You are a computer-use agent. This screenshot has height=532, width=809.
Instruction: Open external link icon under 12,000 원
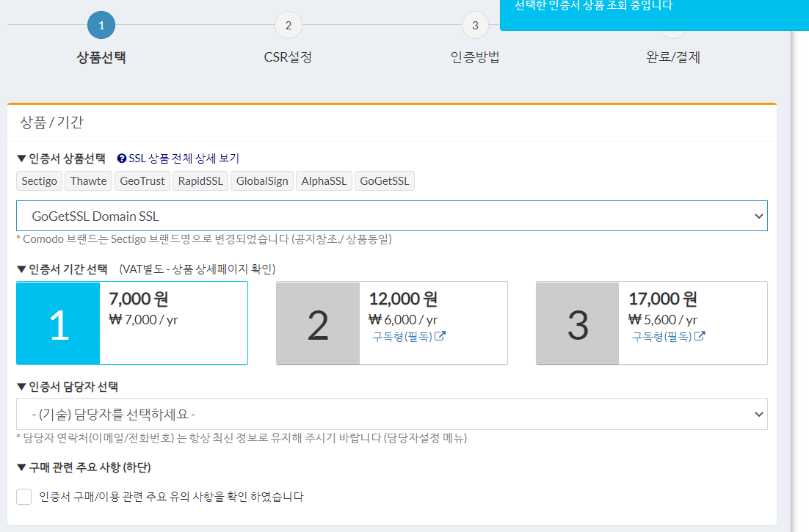point(440,336)
